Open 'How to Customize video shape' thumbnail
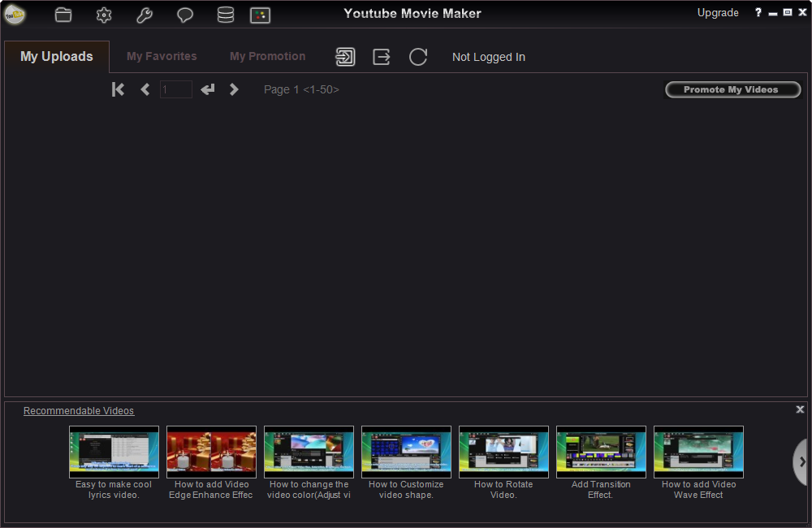 [x=406, y=452]
